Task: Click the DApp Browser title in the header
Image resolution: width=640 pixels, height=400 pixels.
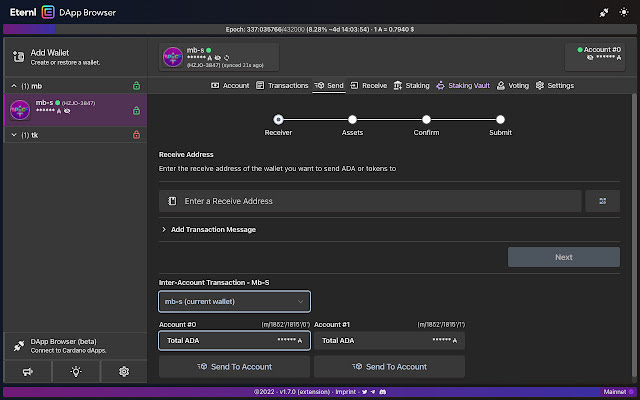Action: pyautogui.click(x=87, y=13)
